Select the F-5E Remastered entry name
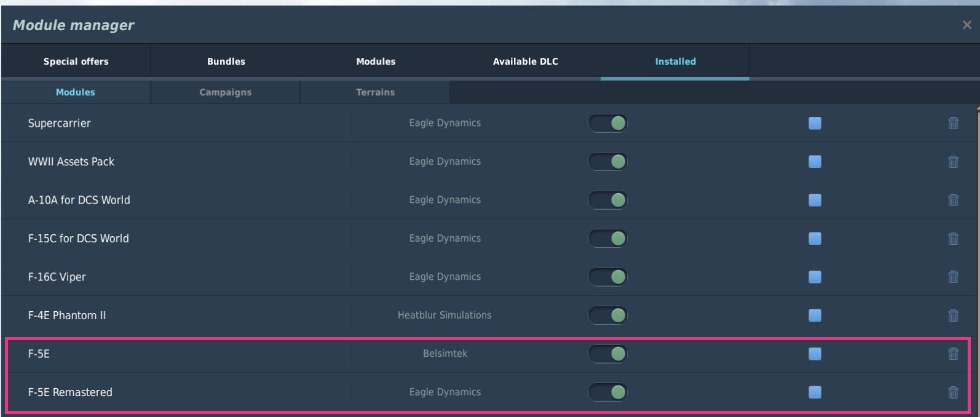Screen dimensions: 980x417 pyautogui.click(x=70, y=392)
